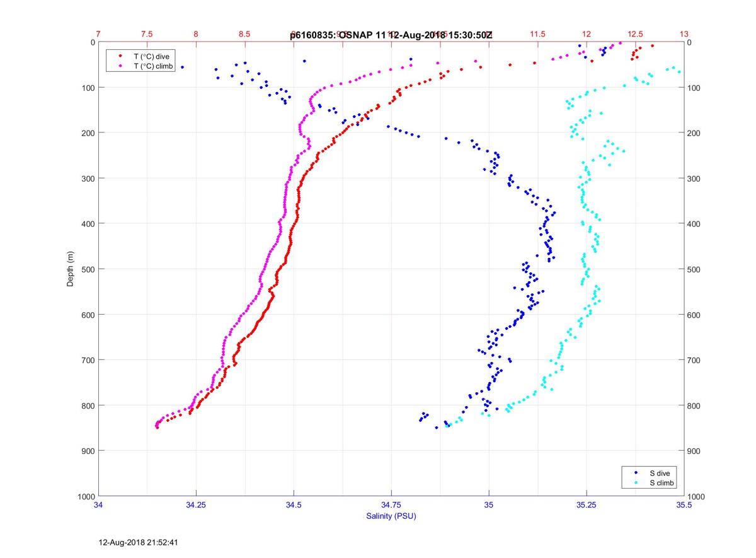
Task: Click salinity tick label 34.75
Action: coord(391,505)
